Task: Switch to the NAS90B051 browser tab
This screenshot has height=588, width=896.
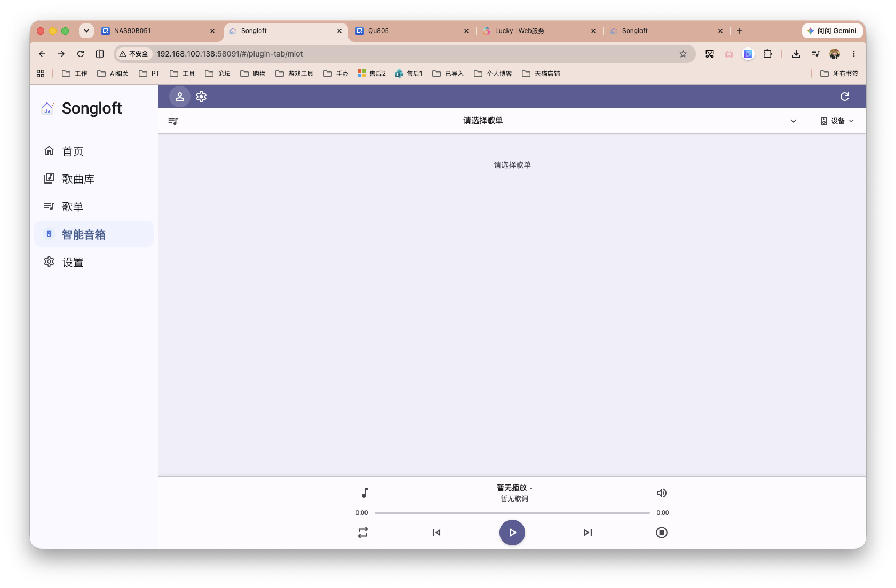Action: pos(158,31)
